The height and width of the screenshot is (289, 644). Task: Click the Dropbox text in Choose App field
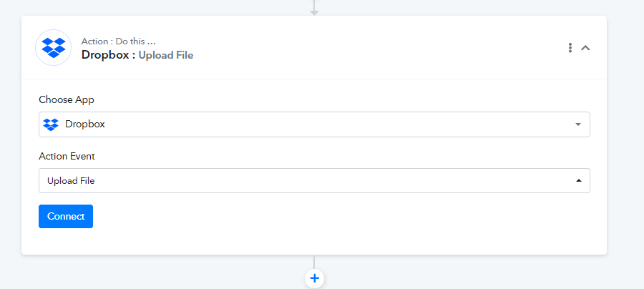[85, 124]
